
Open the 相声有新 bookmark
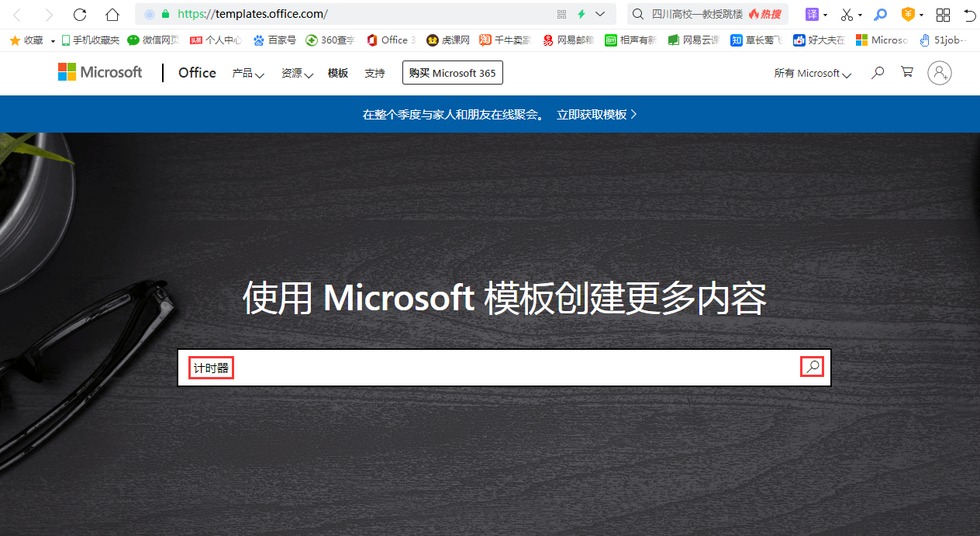(631, 40)
